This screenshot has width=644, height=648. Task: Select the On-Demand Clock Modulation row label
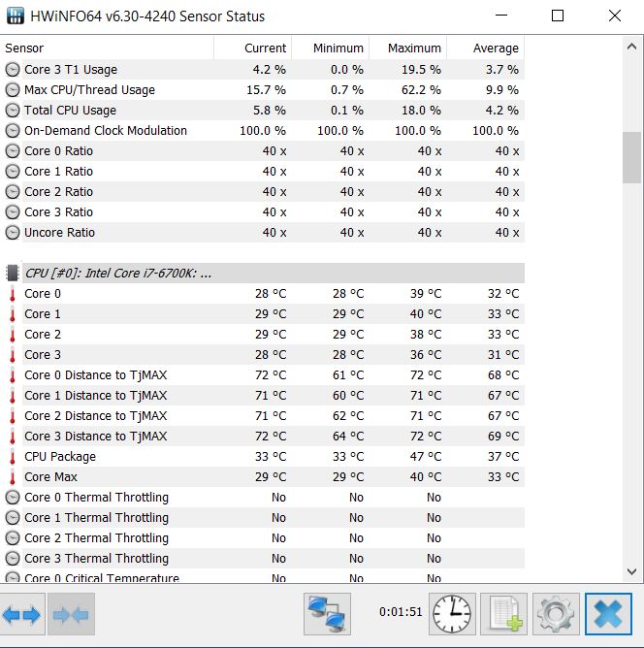pos(106,131)
